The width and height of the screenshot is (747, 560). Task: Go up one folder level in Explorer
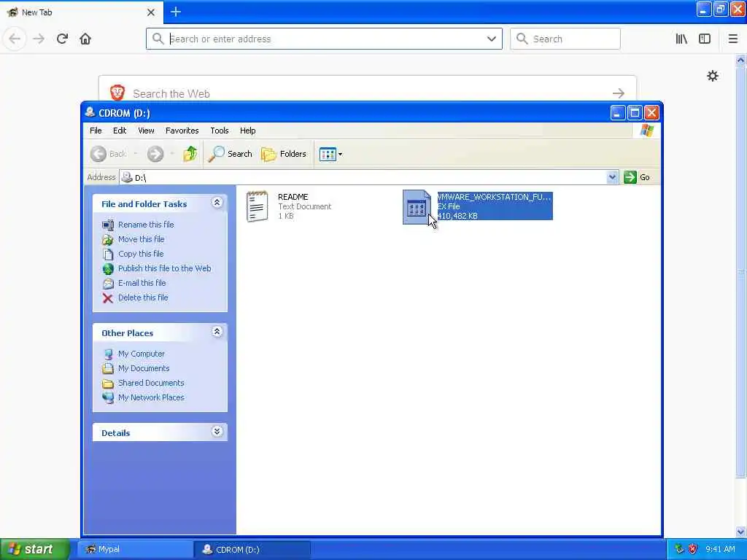[190, 154]
